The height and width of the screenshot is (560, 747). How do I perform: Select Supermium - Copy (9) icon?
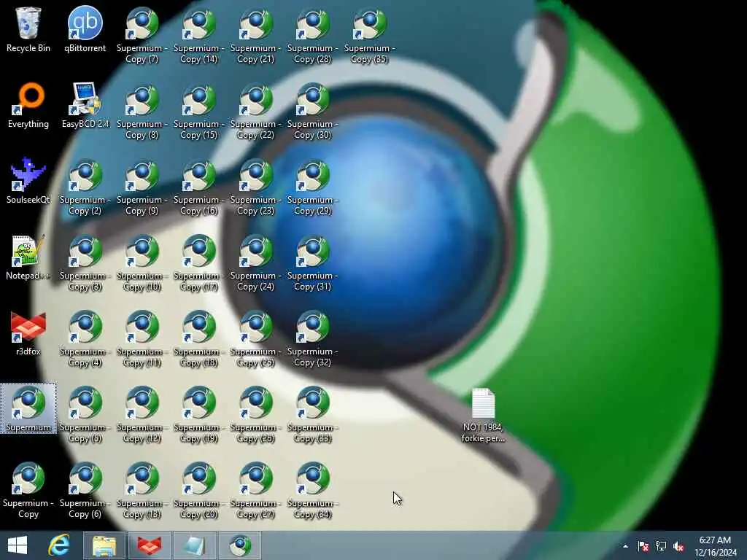[x=142, y=187]
